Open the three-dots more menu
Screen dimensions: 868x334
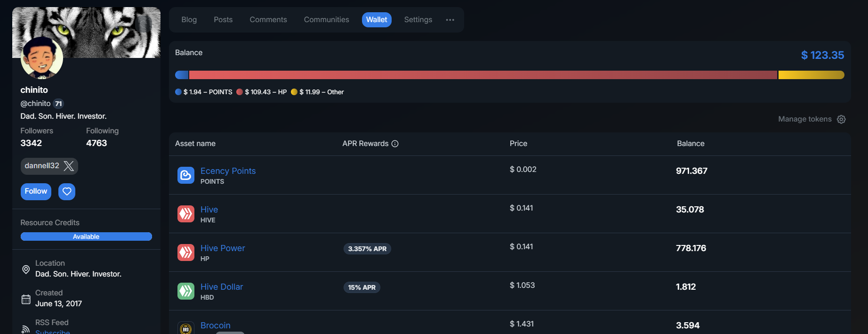click(x=450, y=20)
